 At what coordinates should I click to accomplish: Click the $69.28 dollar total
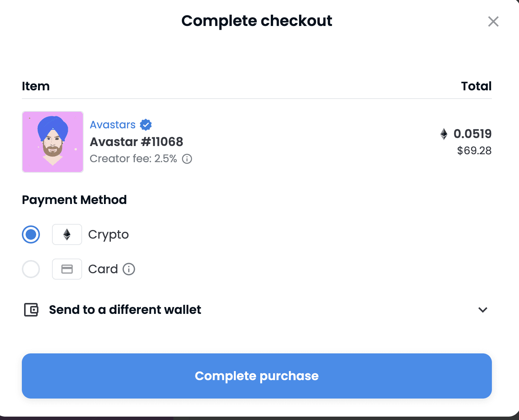point(474,151)
